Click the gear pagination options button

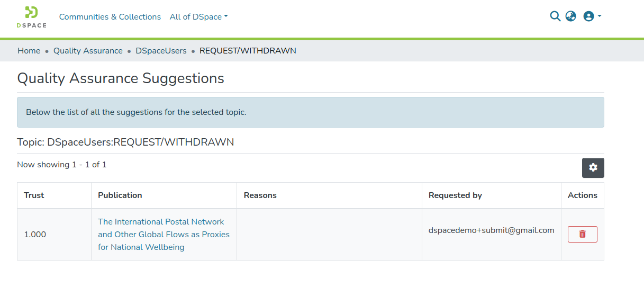coord(593,167)
